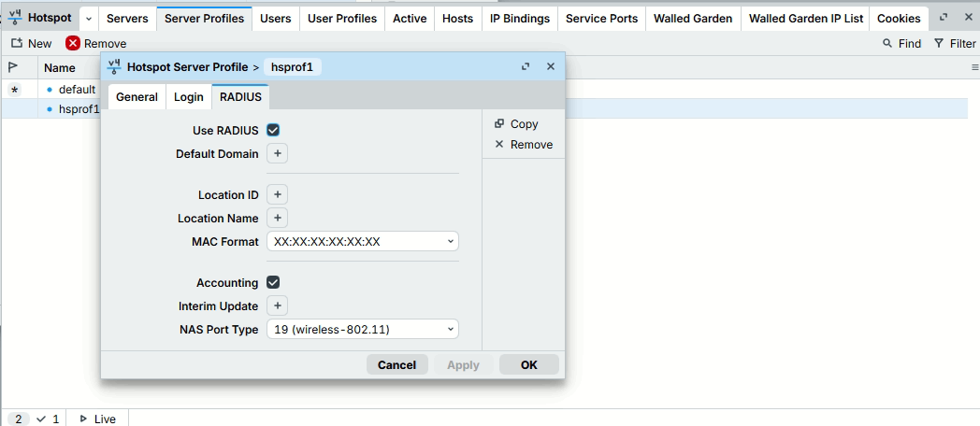
Task: Click the New item icon
Action: point(17,43)
